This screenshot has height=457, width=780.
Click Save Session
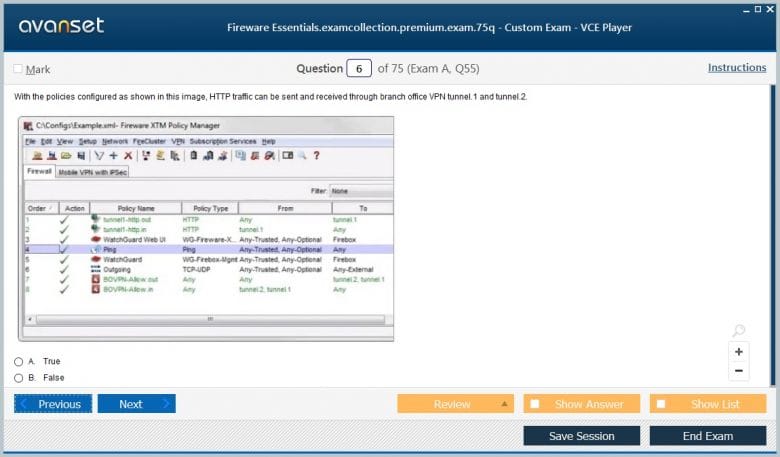tap(582, 436)
